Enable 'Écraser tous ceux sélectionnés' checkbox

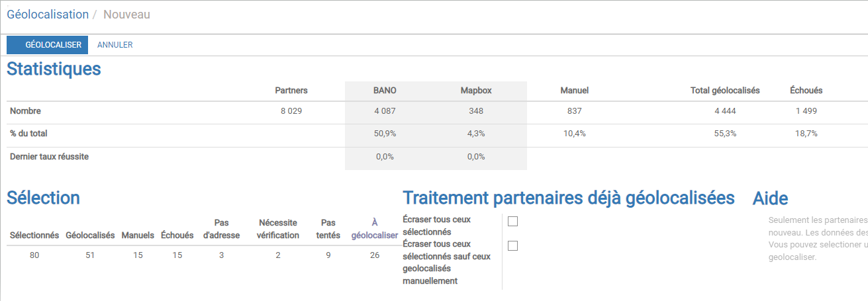512,222
